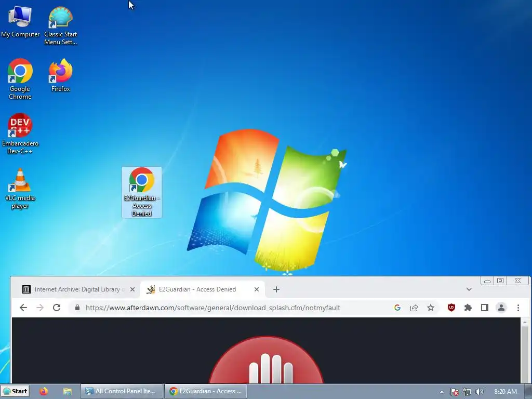Select the Embarcadero Dev-C++ desktop icon
The width and height of the screenshot is (532, 399).
(x=20, y=134)
